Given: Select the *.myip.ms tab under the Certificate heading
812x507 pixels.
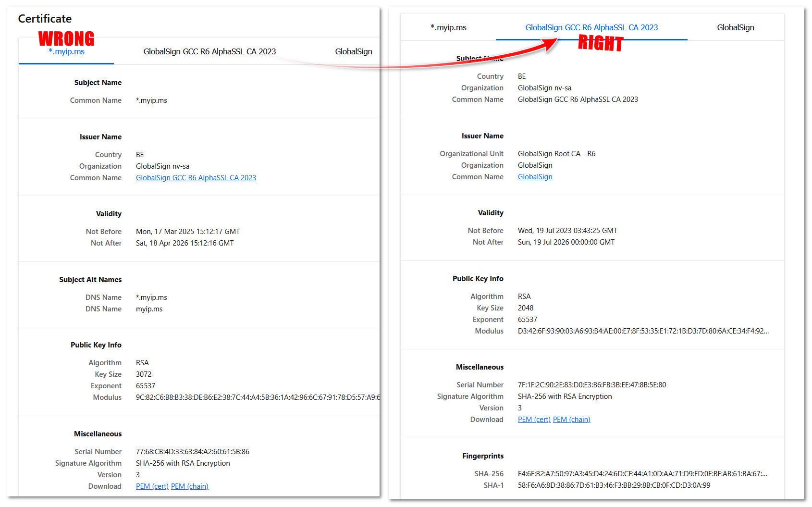Looking at the screenshot, I should tap(66, 51).
